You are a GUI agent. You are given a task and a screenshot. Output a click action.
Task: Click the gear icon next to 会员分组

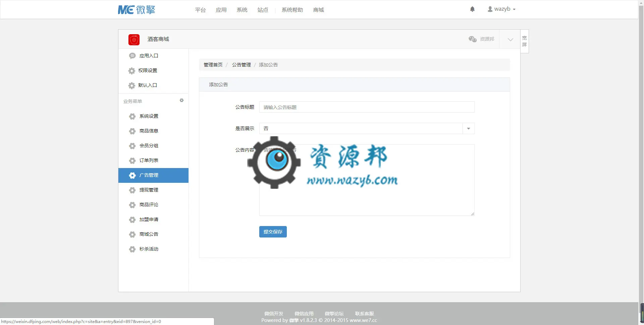pyautogui.click(x=132, y=146)
